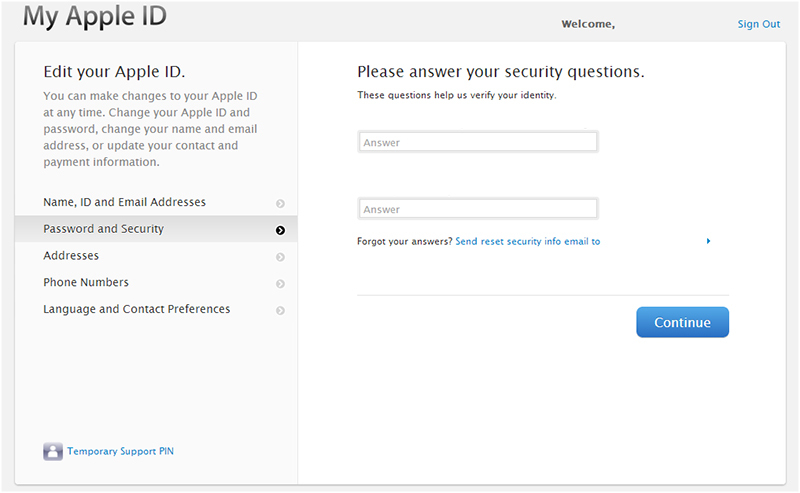This screenshot has height=493, width=800.
Task: Click the Temporary Support PIN person icon
Action: [x=53, y=451]
